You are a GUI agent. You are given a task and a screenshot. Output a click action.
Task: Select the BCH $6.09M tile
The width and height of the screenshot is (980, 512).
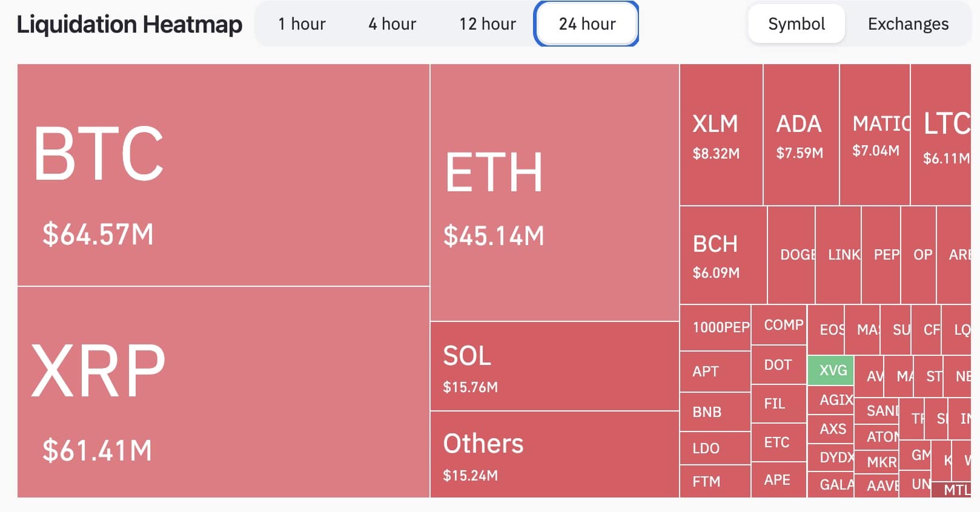723,255
